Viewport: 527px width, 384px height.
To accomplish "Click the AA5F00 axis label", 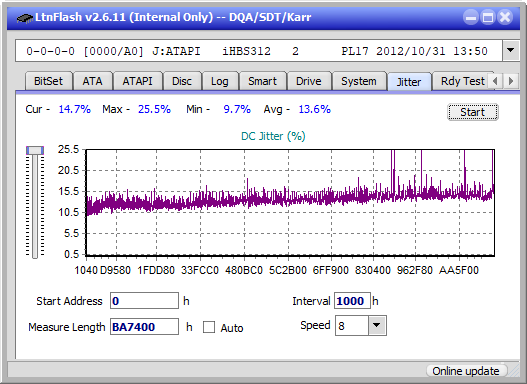I will (459, 270).
